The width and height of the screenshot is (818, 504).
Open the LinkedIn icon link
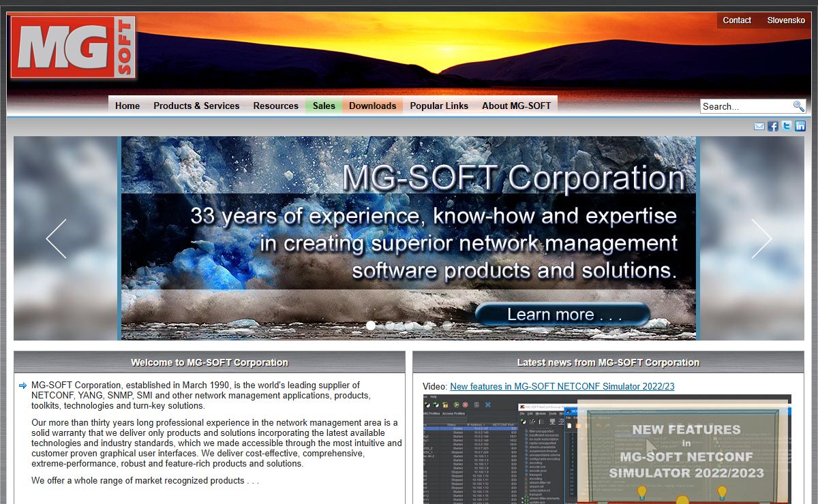[800, 126]
